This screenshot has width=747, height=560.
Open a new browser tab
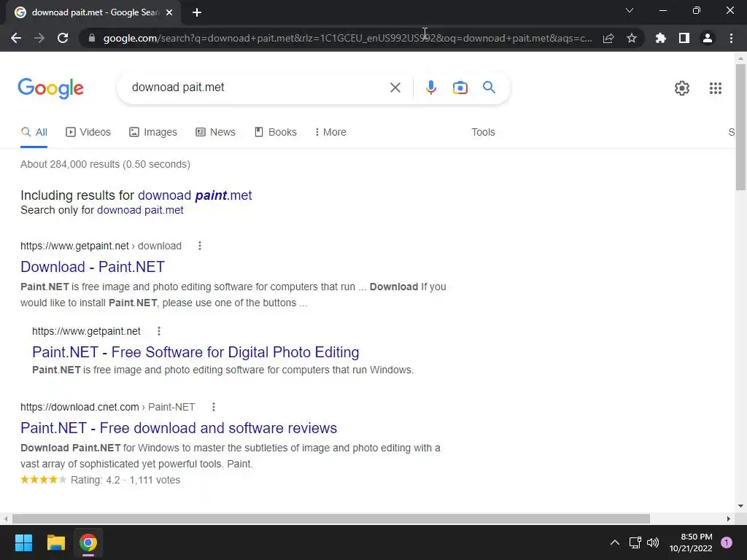coord(197,12)
